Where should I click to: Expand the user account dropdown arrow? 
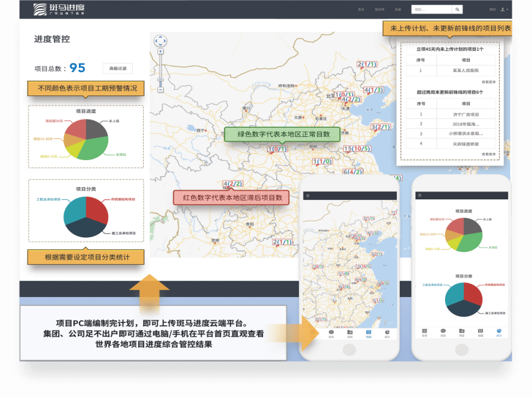tap(507, 10)
